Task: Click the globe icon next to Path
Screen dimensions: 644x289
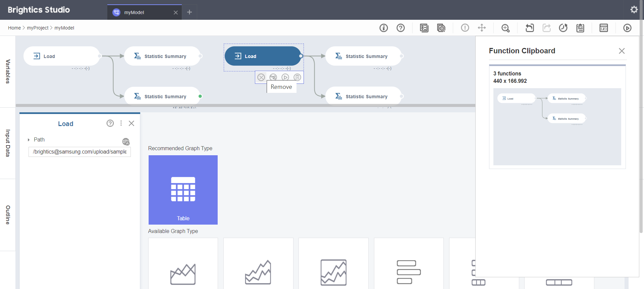Action: (x=126, y=141)
